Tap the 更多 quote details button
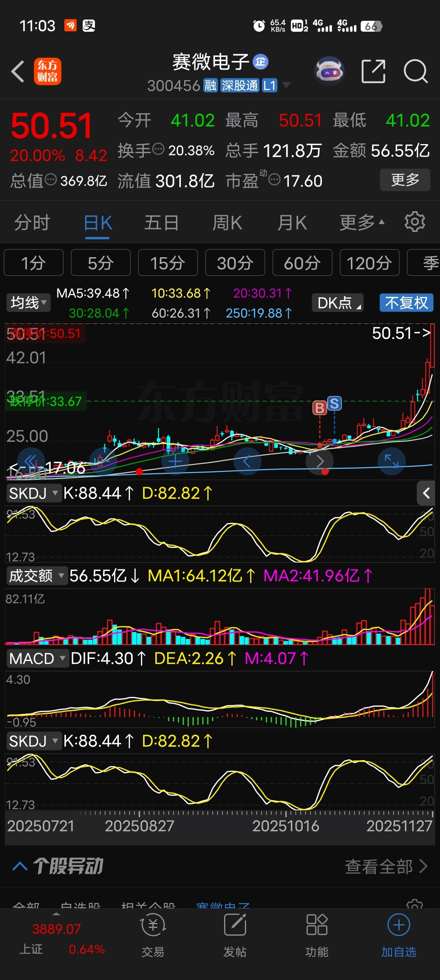440x980 pixels. click(x=405, y=179)
